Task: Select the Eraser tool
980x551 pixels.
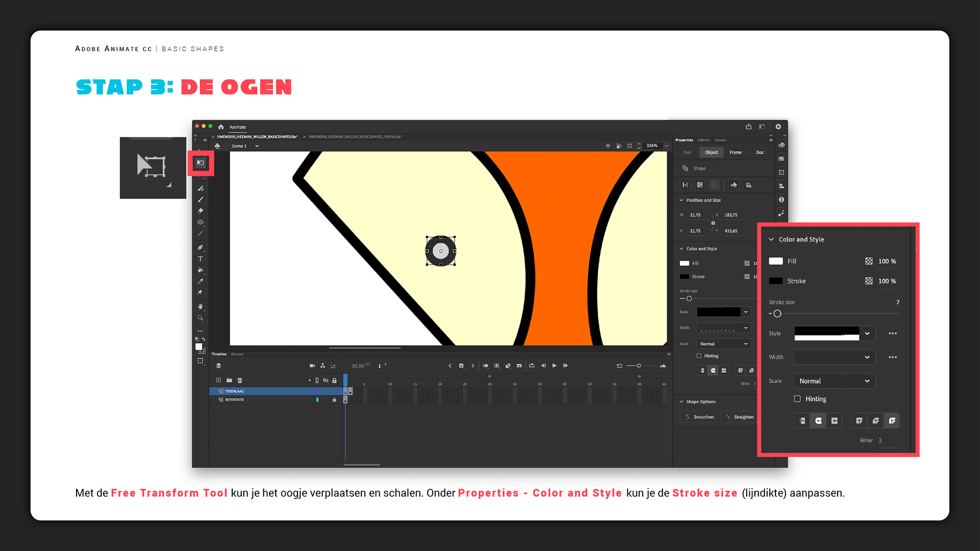Action: pyautogui.click(x=201, y=211)
